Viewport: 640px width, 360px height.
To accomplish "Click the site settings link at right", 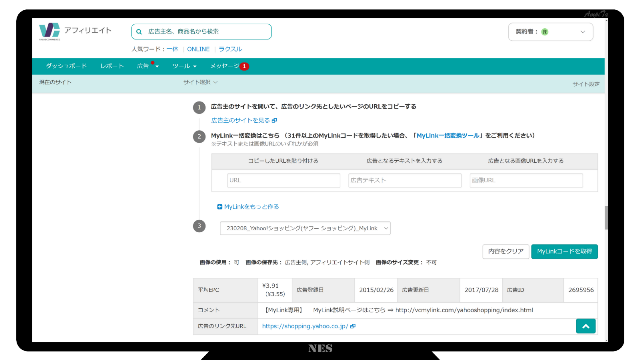I will click(586, 84).
